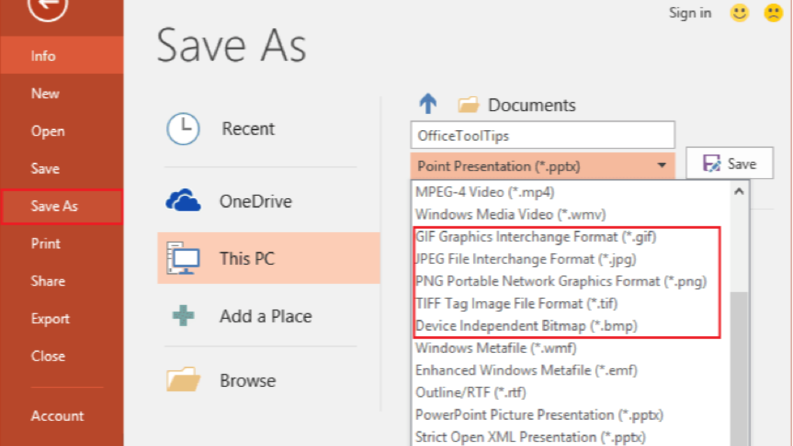The width and height of the screenshot is (793, 446).
Task: Click scroll up arrow in format list
Action: point(739,191)
